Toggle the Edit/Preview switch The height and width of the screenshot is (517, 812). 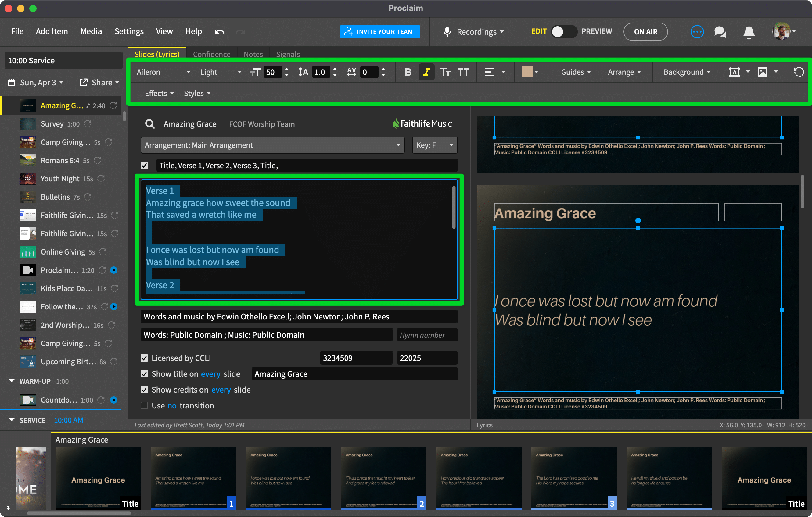tap(564, 32)
